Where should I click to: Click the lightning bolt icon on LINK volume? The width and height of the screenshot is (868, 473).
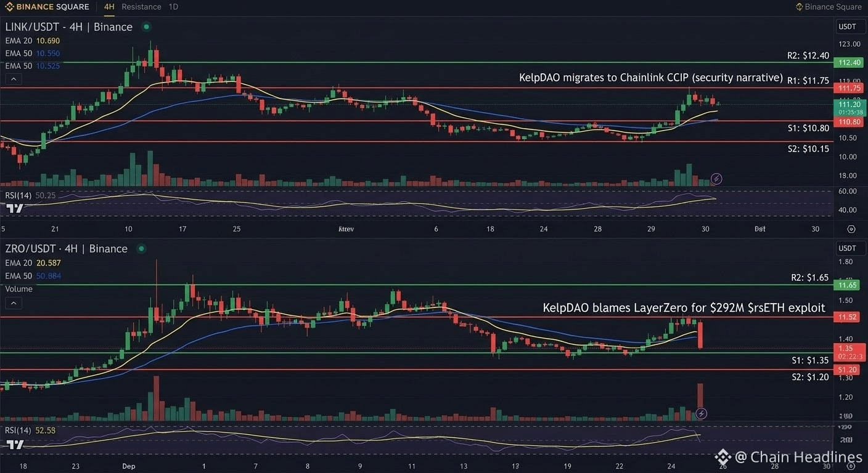(716, 179)
